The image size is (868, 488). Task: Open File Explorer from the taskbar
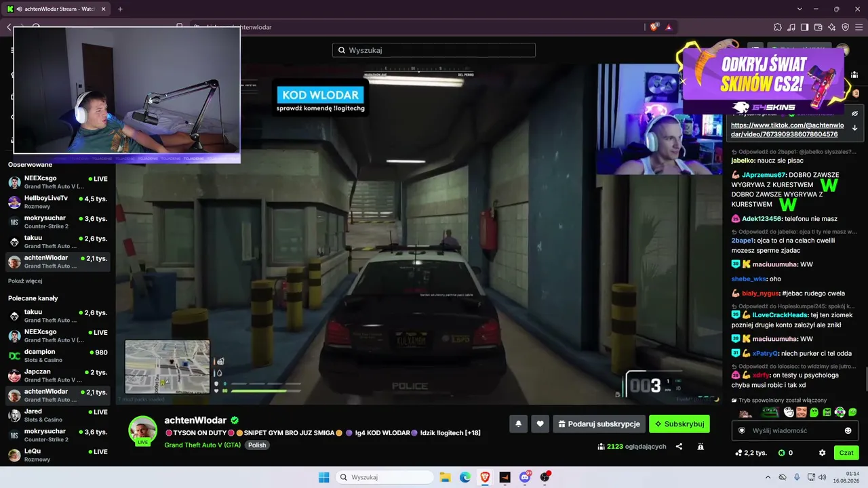point(445,477)
